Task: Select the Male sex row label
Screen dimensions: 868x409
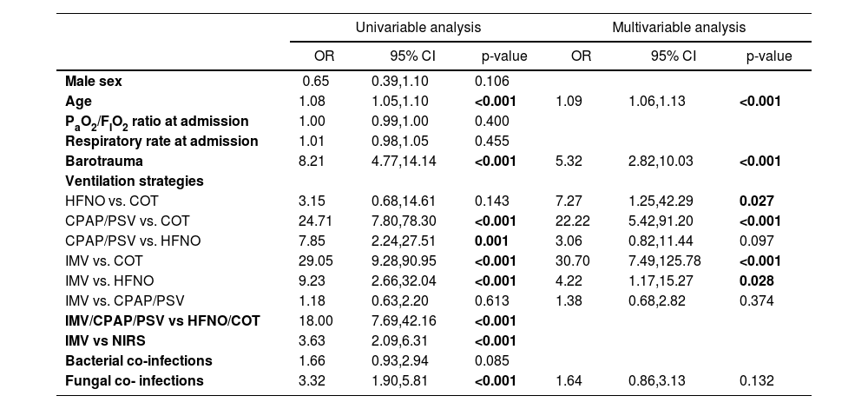Action: coord(94,82)
